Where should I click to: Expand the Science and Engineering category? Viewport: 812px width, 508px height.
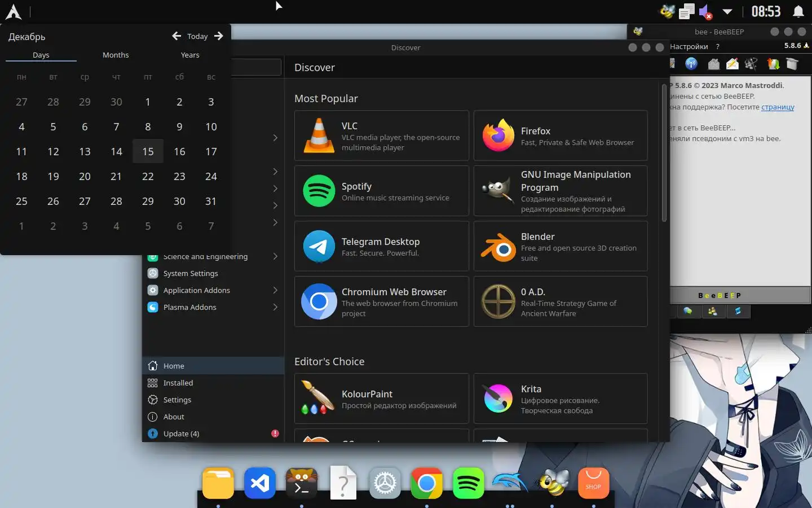[275, 256]
